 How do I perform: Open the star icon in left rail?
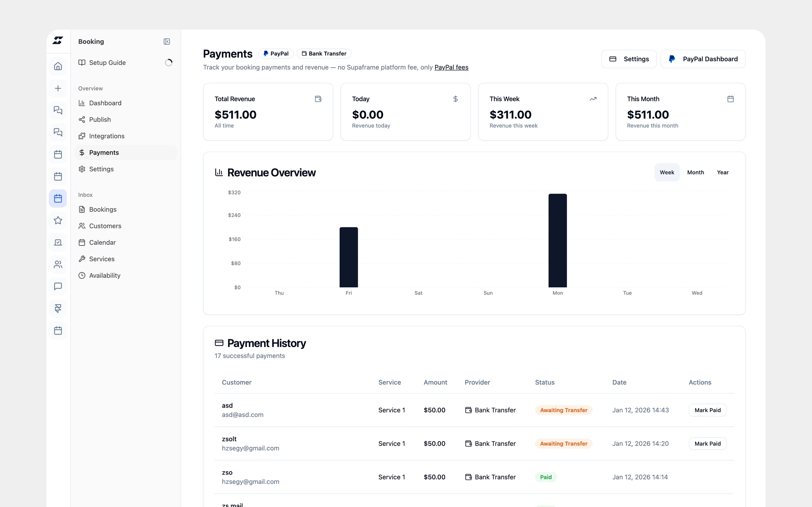pyautogui.click(x=58, y=220)
